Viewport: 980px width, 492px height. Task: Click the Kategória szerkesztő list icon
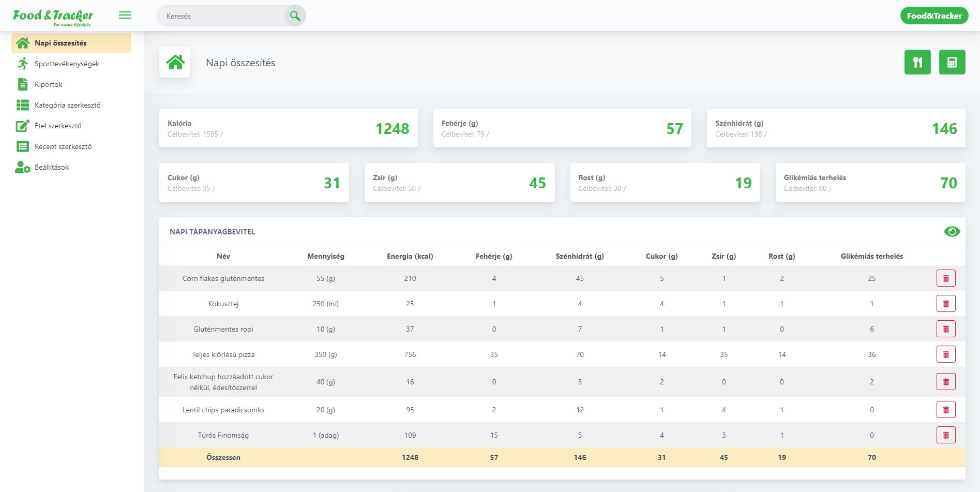pos(23,105)
